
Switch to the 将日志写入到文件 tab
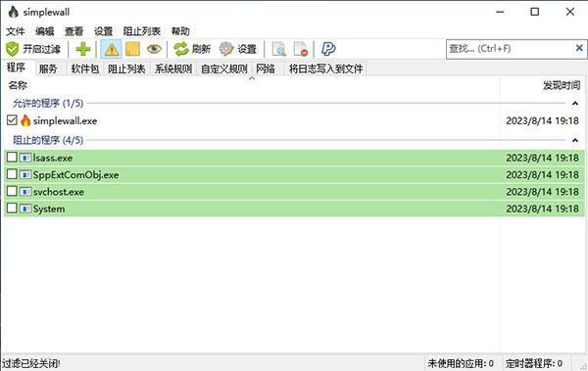[325, 69]
